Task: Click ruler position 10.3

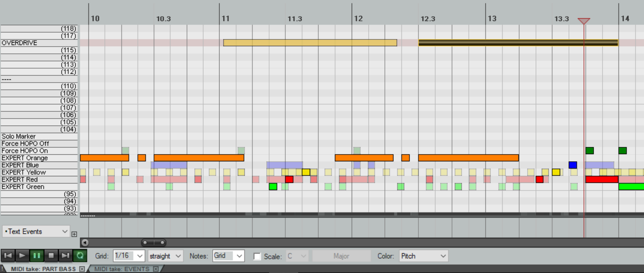Action: tap(164, 19)
